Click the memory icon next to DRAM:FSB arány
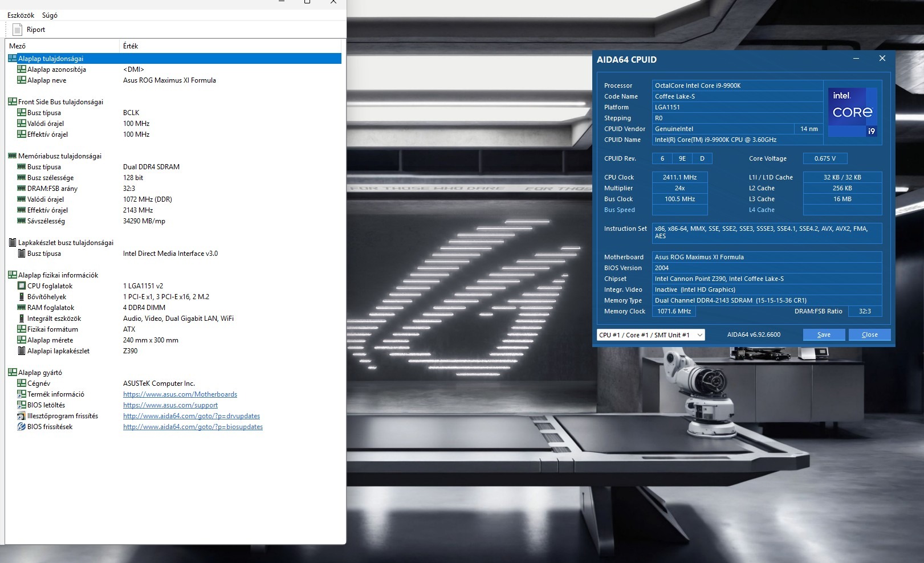Viewport: 924px width, 563px height. coord(22,188)
